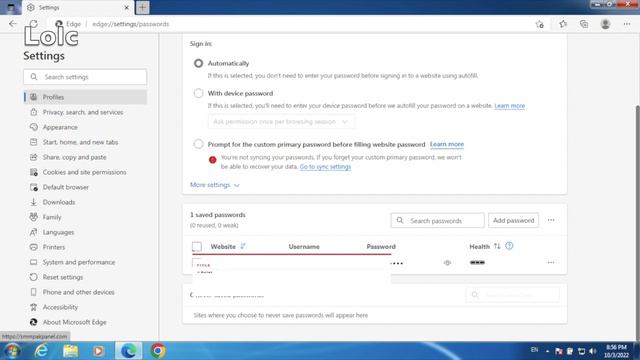Open Profiles in settings sidebar
640x360 pixels.
coord(85,97)
